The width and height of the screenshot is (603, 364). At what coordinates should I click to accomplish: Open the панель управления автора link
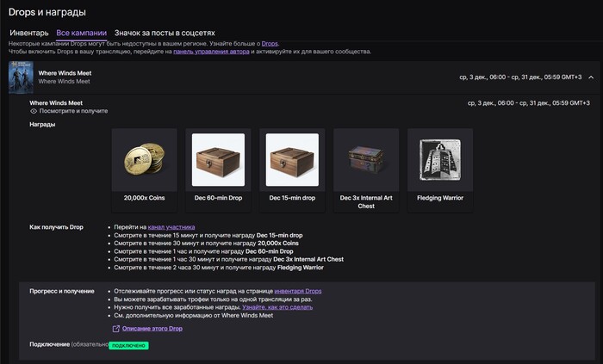pos(211,52)
